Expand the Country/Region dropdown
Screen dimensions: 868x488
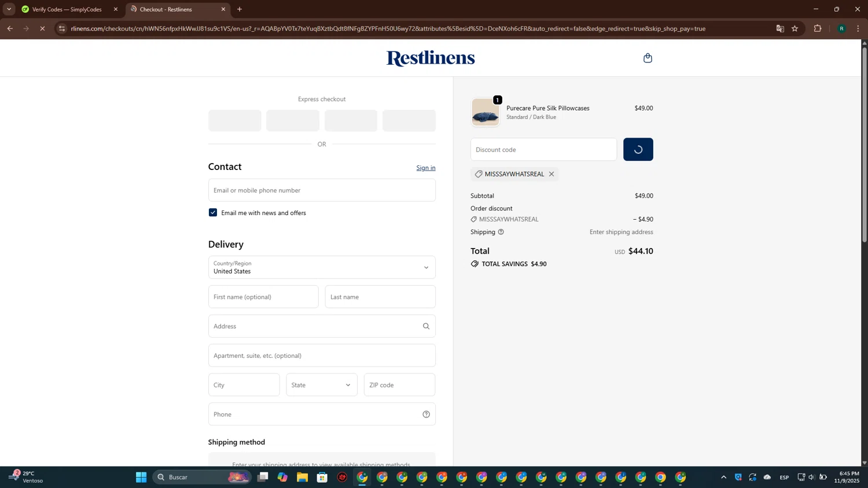(x=322, y=267)
